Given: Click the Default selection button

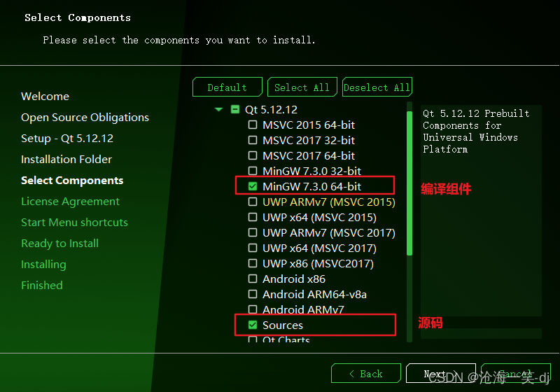Looking at the screenshot, I should (227, 87).
